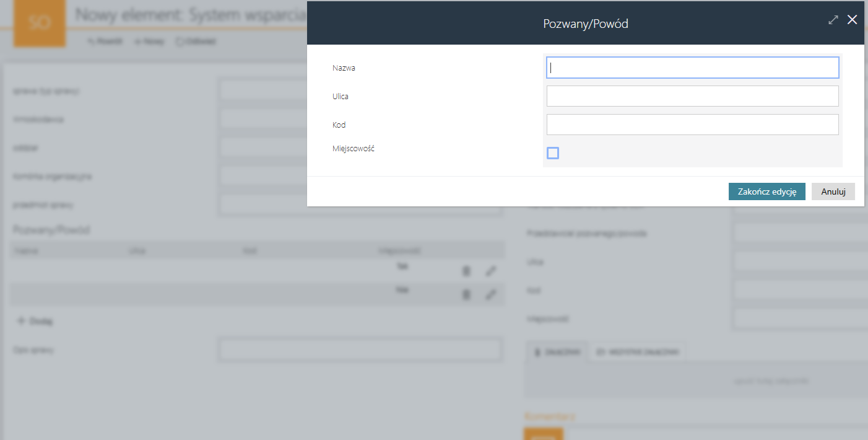Click the Kod input field
868x440 pixels.
692,125
